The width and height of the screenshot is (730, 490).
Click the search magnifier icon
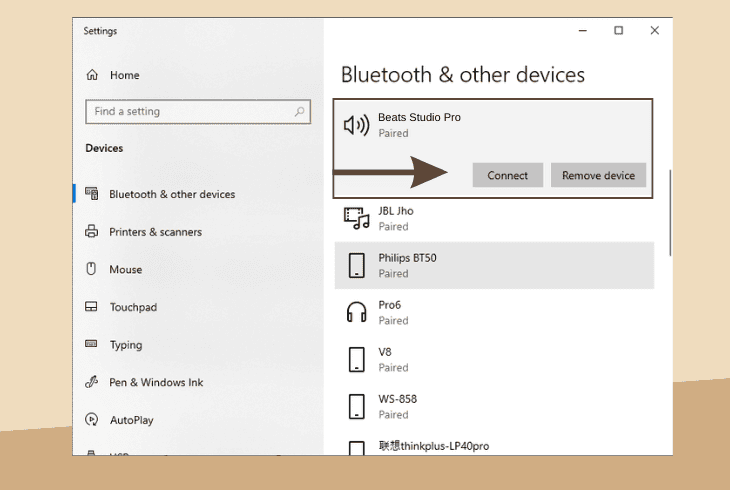point(299,111)
